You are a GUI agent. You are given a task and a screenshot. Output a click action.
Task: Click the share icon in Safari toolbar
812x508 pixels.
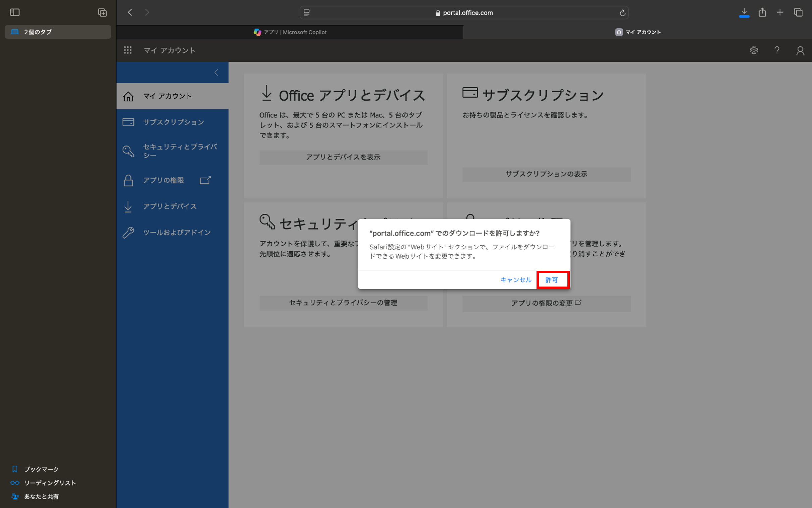(762, 12)
